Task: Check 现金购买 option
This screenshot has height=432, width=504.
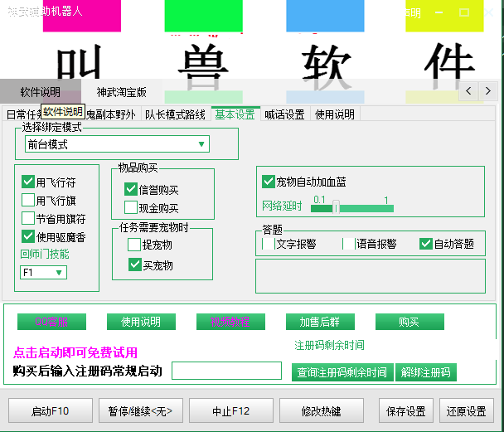Action: (131, 207)
